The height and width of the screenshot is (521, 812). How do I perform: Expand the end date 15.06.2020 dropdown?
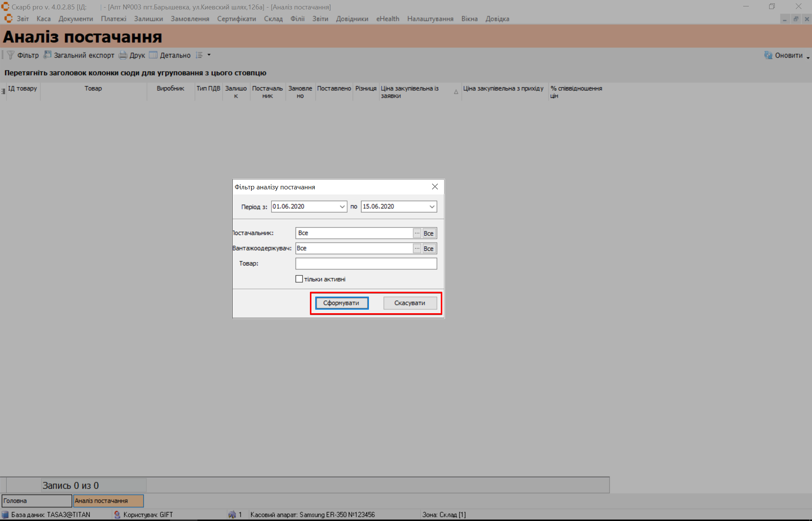[x=432, y=207]
